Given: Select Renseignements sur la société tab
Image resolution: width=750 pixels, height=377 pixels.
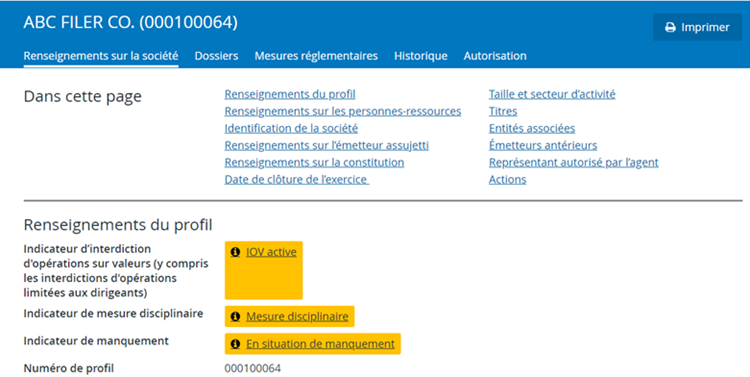Looking at the screenshot, I should click(101, 56).
